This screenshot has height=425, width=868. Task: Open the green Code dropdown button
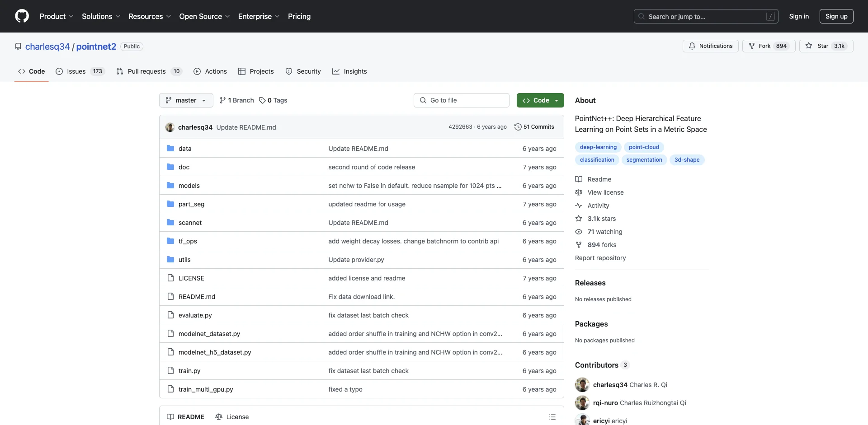pyautogui.click(x=540, y=100)
